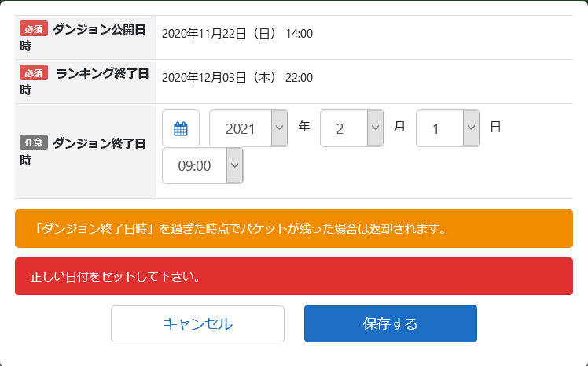588x366 pixels.
Task: Click the 月 label after month dropdown
Action: coord(399,126)
